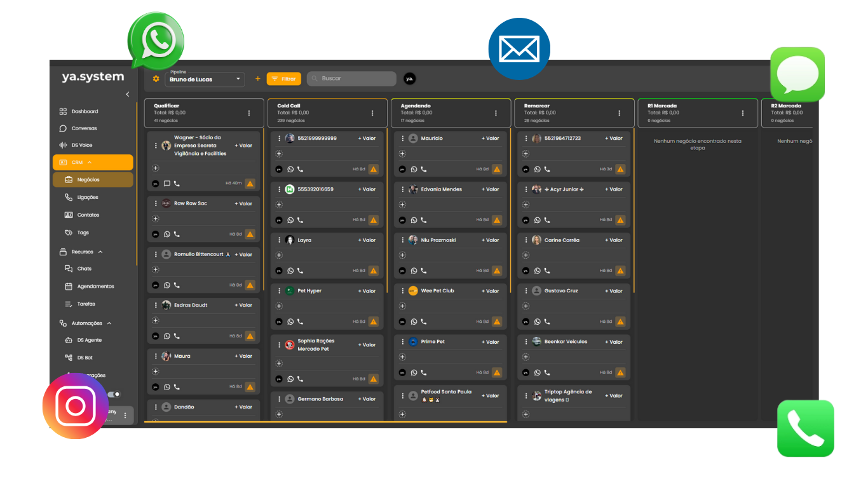The width and height of the screenshot is (868, 488).
Task: Open the Bruno de Lucas pipeline dropdown
Action: pos(205,79)
